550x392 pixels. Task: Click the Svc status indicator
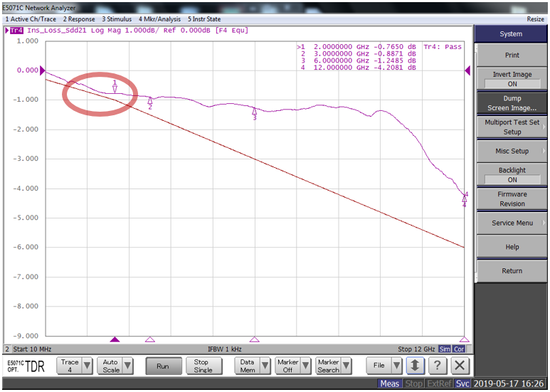pos(464,384)
